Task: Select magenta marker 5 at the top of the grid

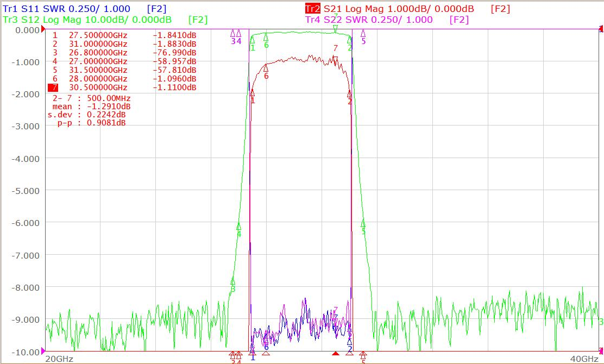Action: (x=363, y=36)
